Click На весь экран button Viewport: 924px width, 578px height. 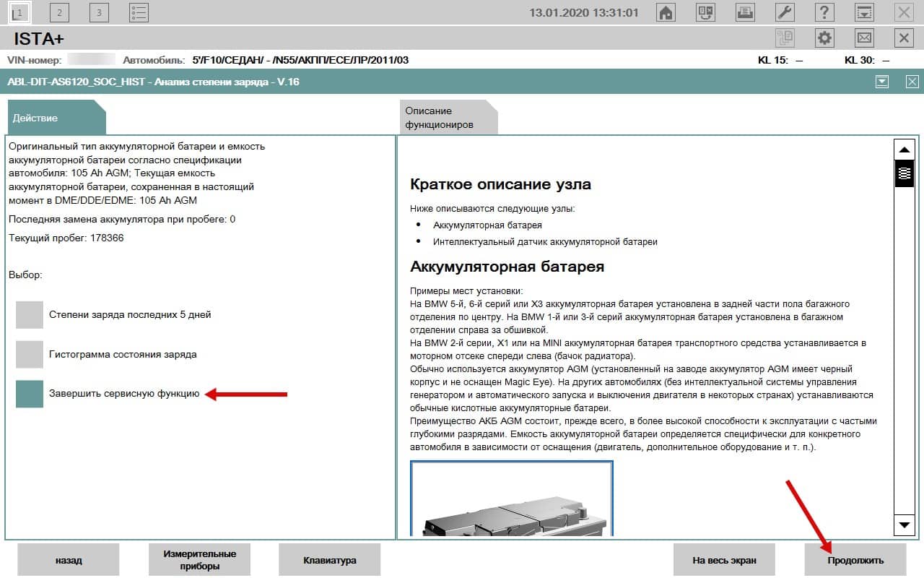(x=724, y=560)
